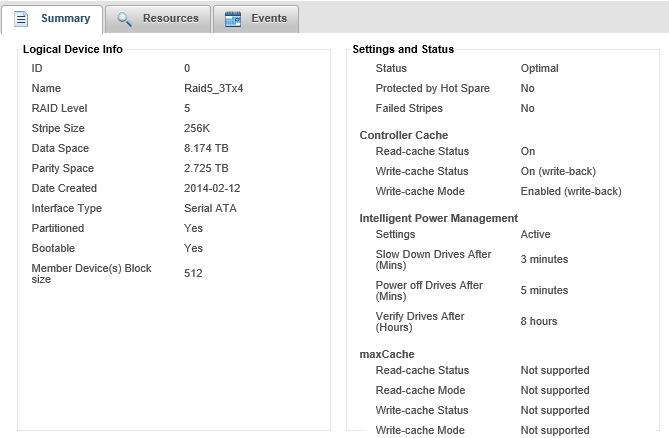Click the Failed Stripes label

pyautogui.click(x=409, y=108)
